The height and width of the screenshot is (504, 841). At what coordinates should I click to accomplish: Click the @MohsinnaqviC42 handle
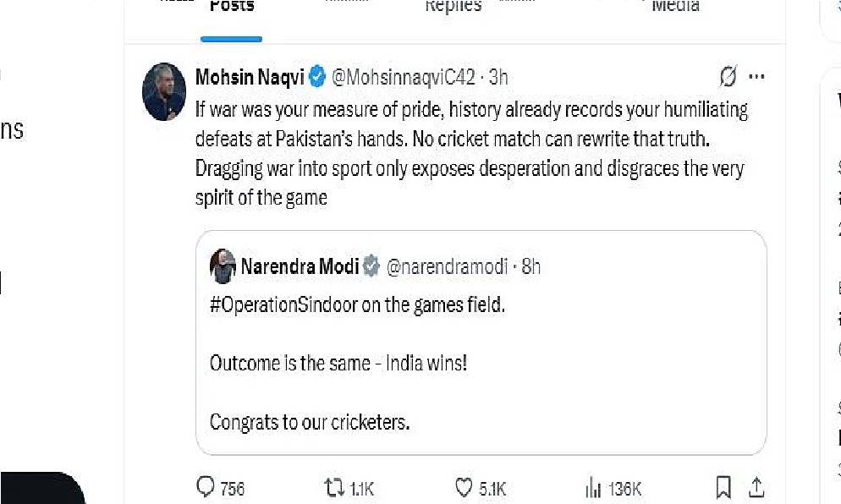pos(403,78)
